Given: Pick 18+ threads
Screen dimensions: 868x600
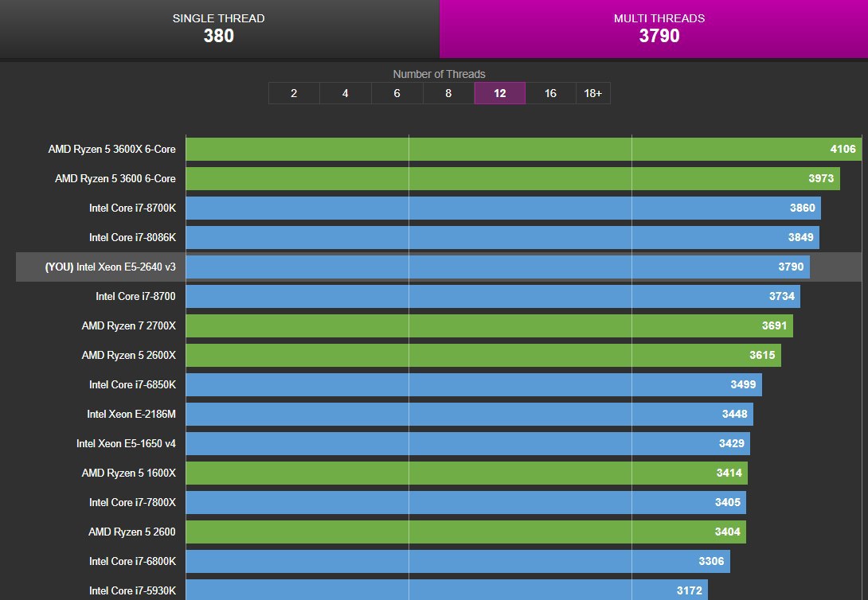Looking at the screenshot, I should click(593, 93).
